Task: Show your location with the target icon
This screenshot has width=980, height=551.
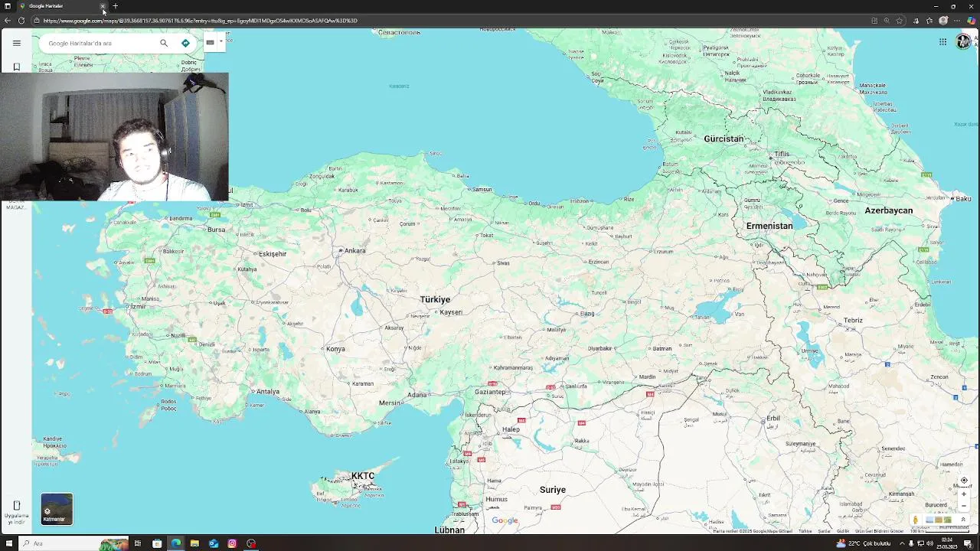Action: tap(964, 481)
